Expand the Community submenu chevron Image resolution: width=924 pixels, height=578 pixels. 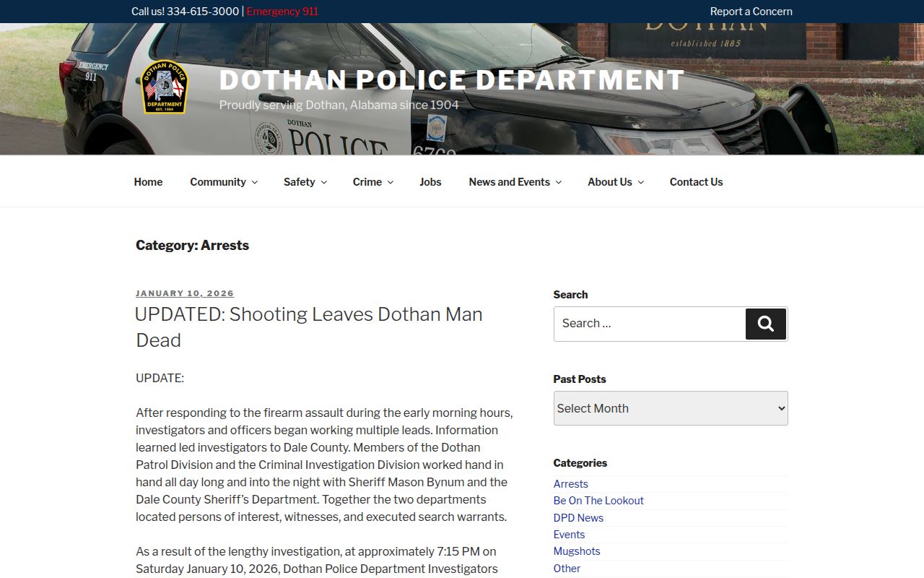(x=254, y=183)
